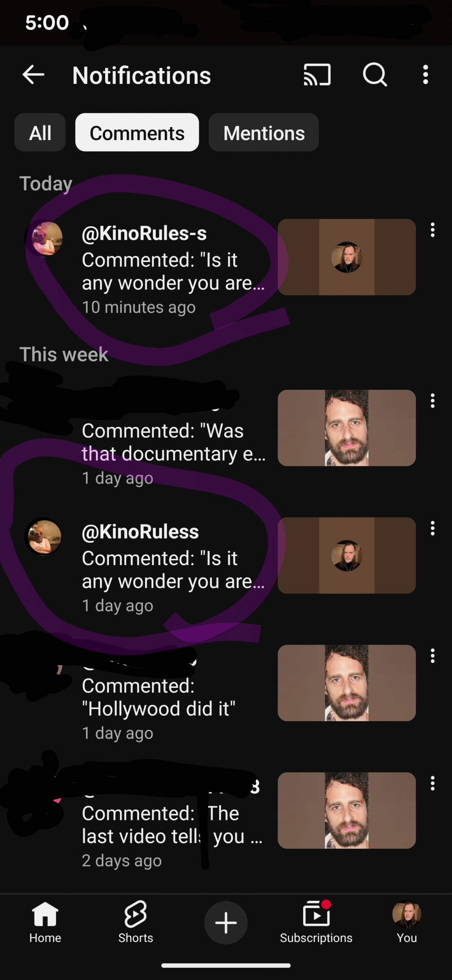Select the All filter chip

40,132
